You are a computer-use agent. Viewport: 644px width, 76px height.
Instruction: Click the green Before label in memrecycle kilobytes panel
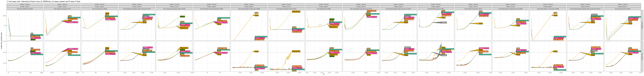(182, 17)
